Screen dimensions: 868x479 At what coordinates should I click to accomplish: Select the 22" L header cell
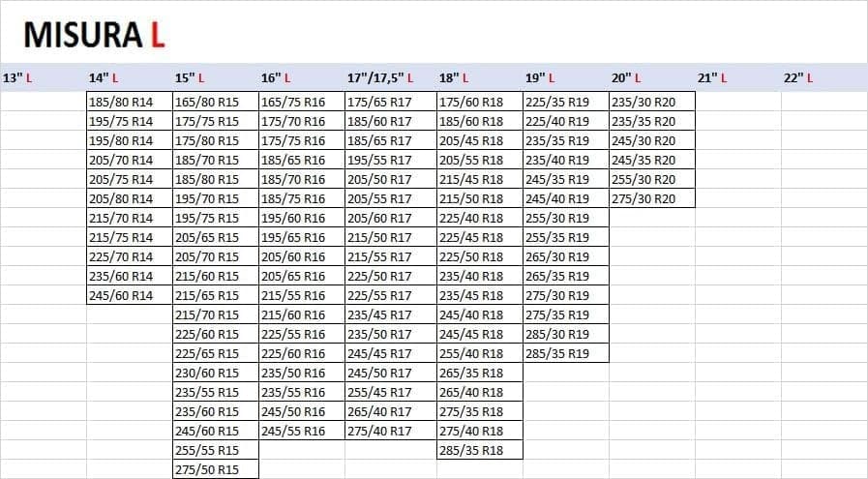(x=824, y=78)
